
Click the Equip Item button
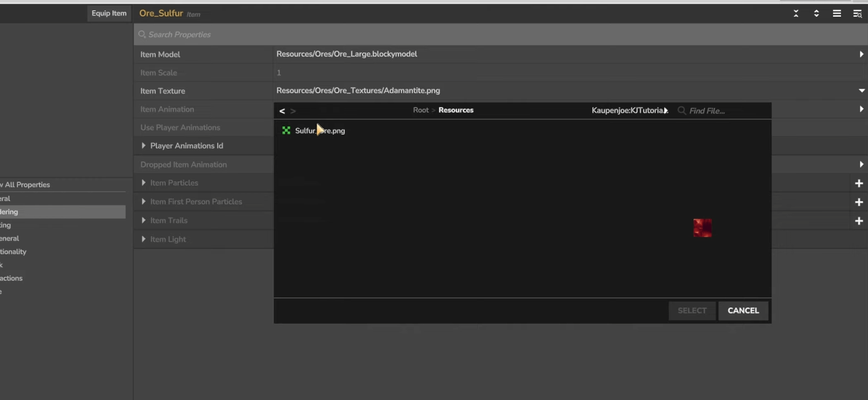(109, 13)
